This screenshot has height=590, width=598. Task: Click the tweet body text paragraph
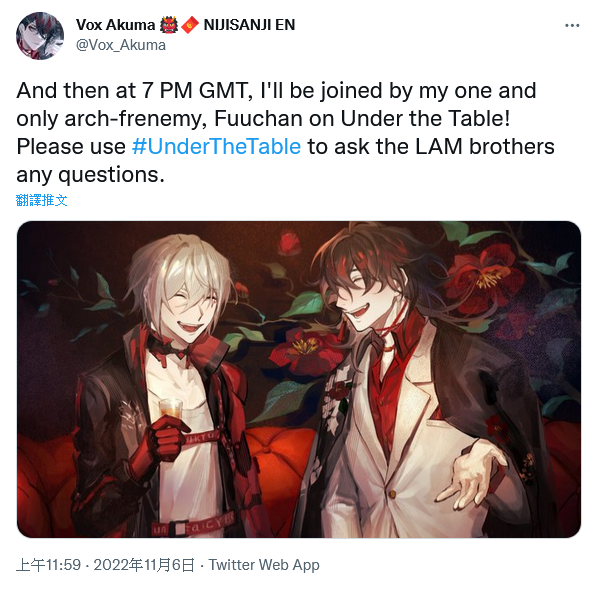285,132
